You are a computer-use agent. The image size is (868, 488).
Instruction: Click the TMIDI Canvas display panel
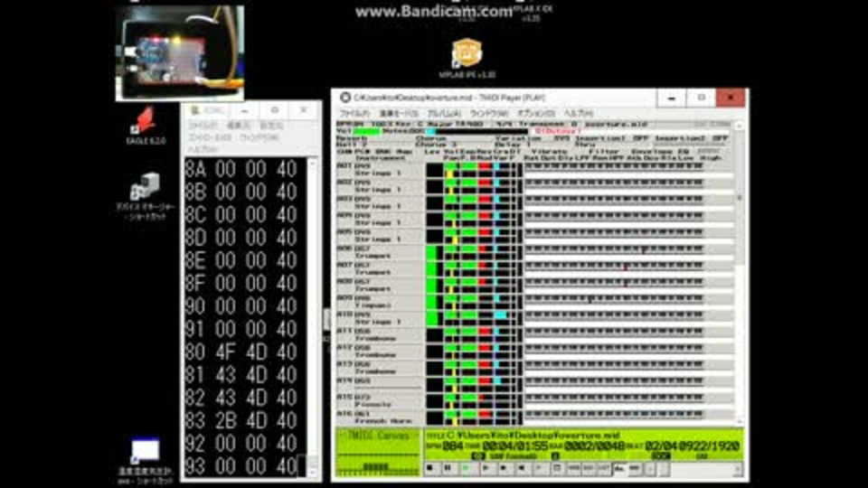378,452
